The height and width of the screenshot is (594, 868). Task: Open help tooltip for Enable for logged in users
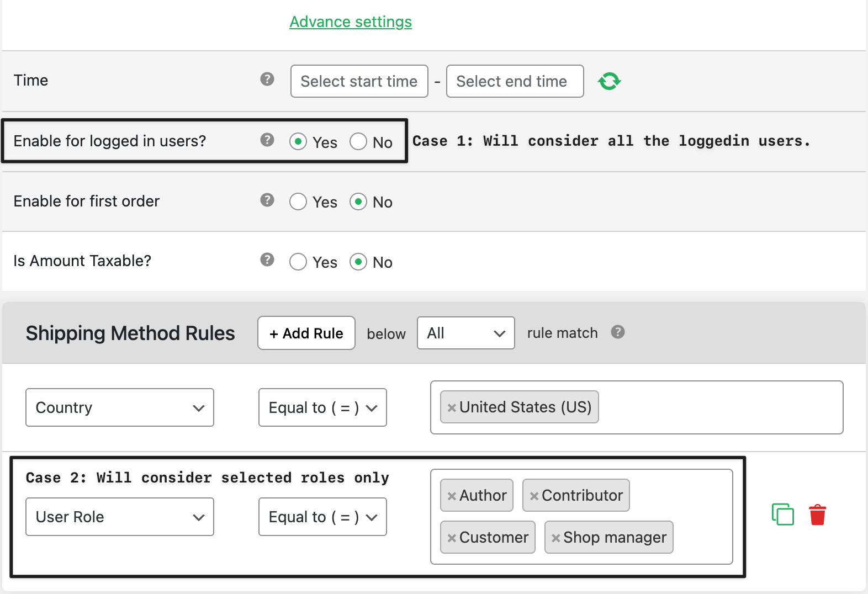click(267, 140)
